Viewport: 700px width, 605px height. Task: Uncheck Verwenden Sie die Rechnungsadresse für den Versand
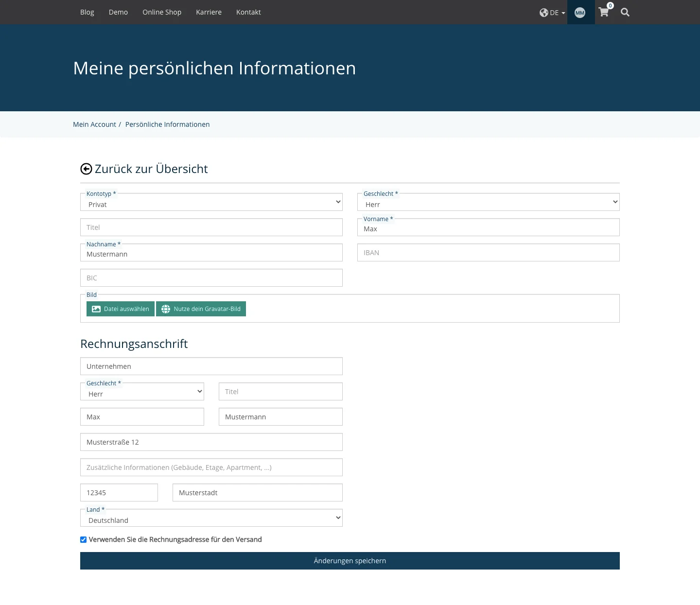point(83,539)
